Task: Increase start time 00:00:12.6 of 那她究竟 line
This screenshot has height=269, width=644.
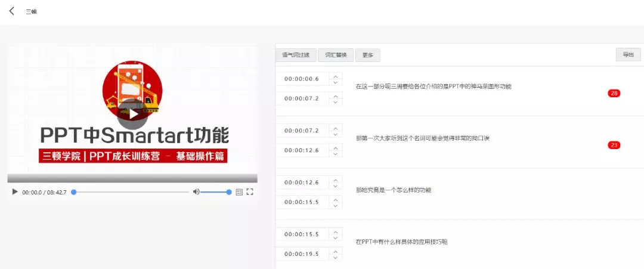Action: click(336, 180)
